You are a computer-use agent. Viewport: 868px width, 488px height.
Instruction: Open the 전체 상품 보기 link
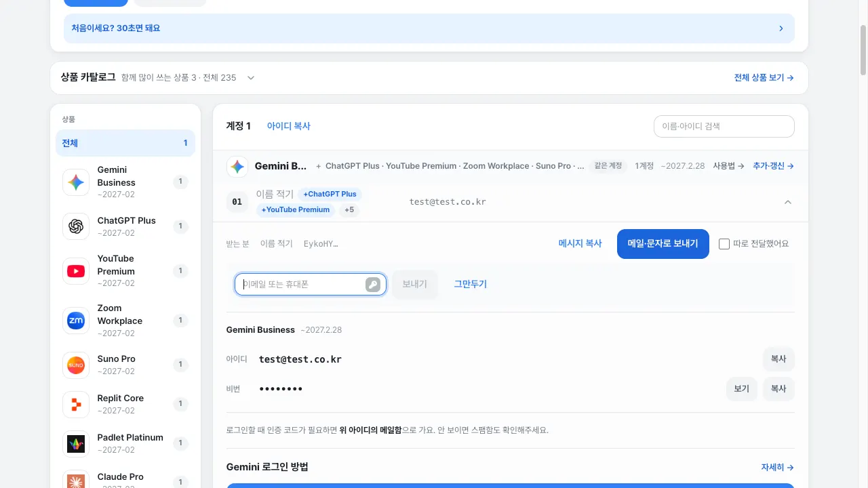click(x=764, y=78)
